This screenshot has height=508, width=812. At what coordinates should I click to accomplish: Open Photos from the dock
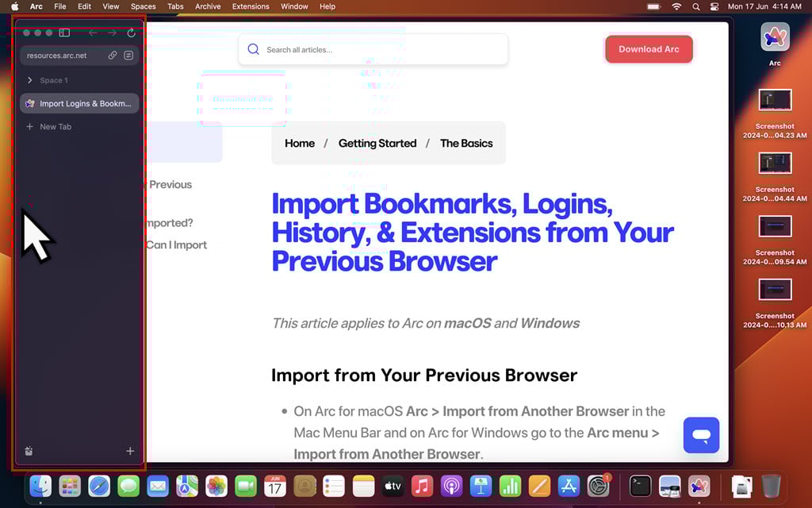216,487
